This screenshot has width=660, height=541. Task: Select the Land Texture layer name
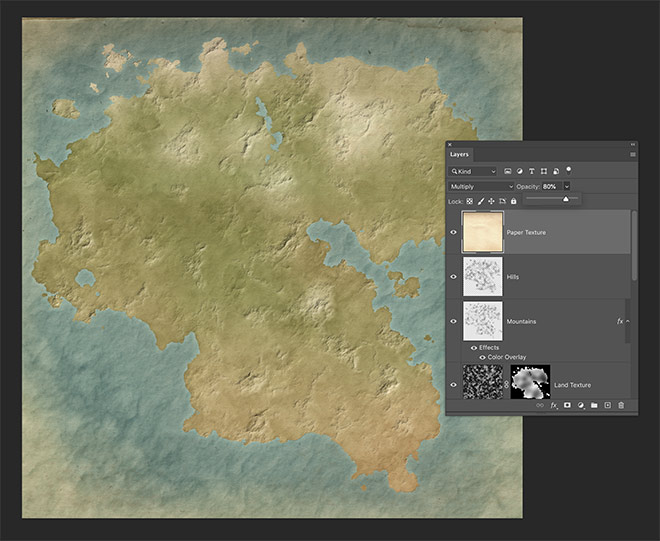pyautogui.click(x=573, y=385)
